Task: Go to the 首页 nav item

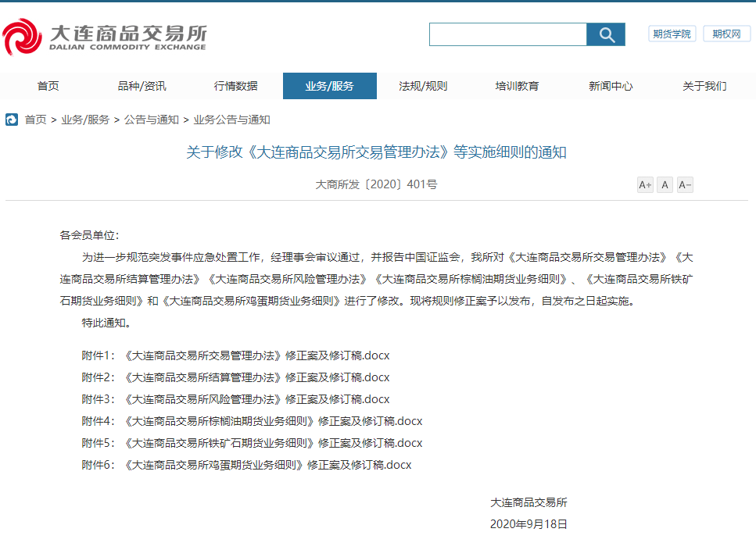Action: (48, 86)
